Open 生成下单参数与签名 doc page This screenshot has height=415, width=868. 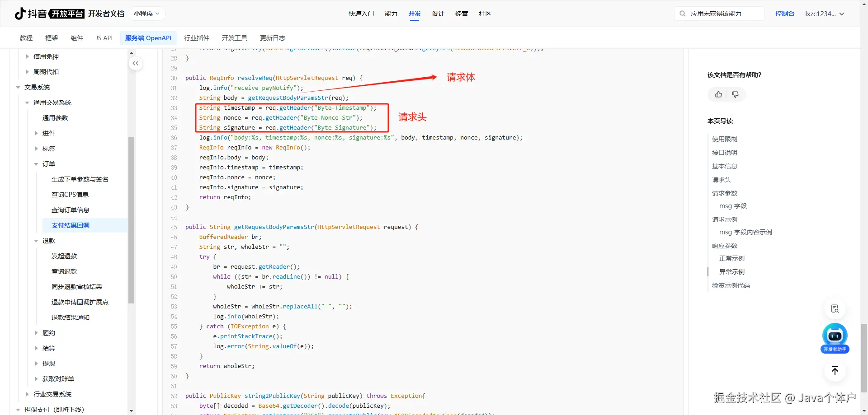tap(80, 179)
